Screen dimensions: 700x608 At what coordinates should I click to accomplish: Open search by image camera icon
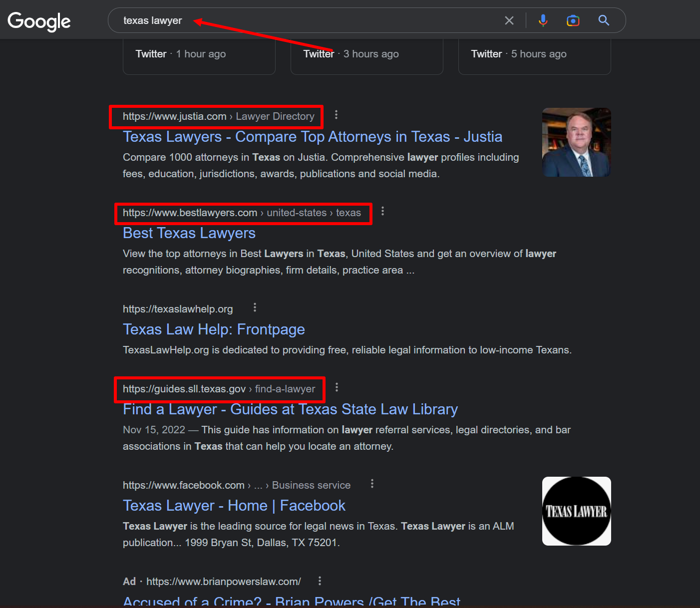[x=573, y=20]
